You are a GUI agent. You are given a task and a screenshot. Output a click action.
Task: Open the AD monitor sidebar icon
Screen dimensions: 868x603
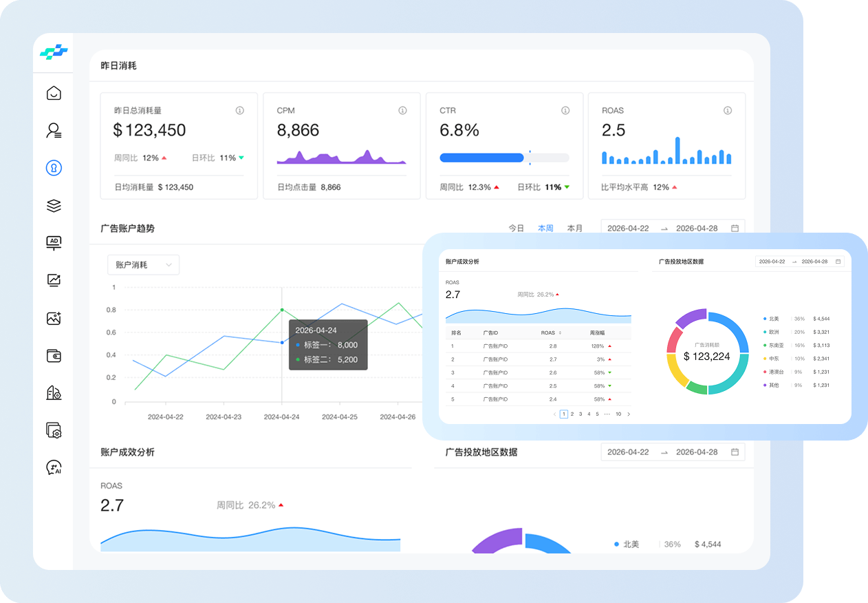click(54, 242)
